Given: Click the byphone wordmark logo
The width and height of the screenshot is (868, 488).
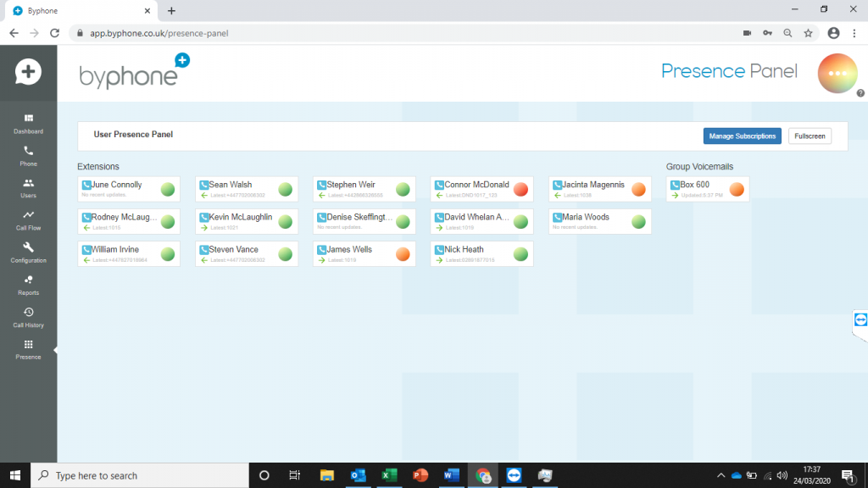Looking at the screenshot, I should click(x=134, y=72).
